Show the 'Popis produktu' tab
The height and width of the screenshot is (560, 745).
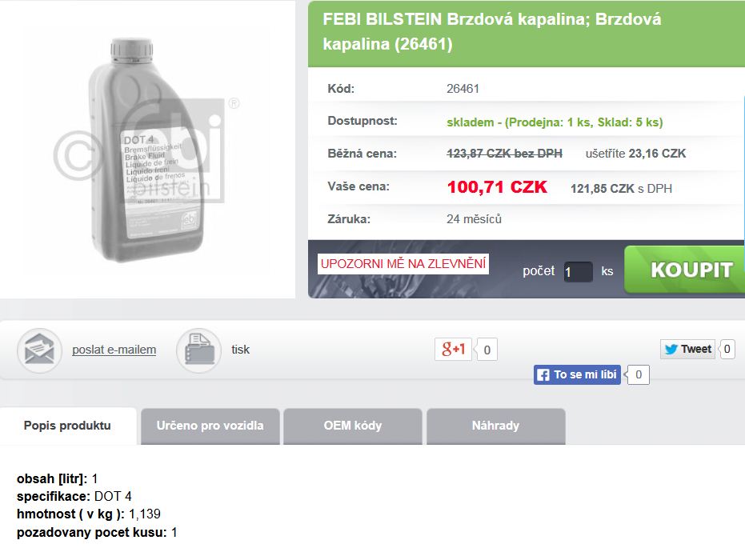coord(67,426)
